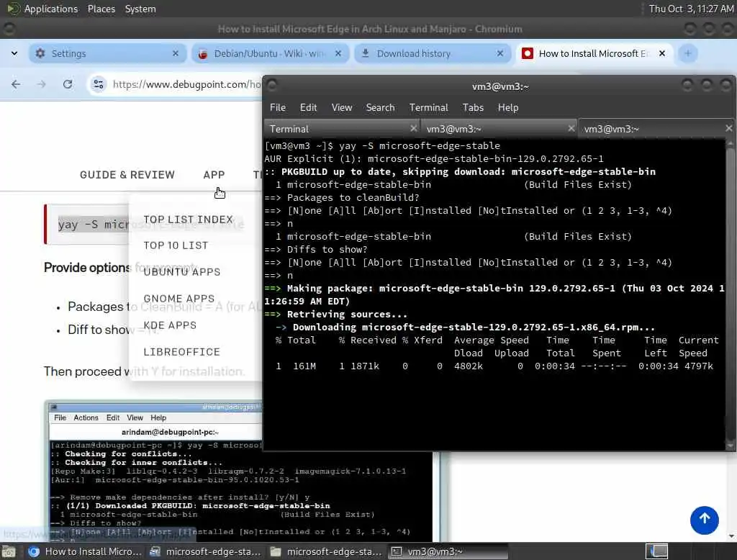Activate the vm3@vm3:~ taskbar button
Viewport: 737px width, 560px height.
click(448, 551)
